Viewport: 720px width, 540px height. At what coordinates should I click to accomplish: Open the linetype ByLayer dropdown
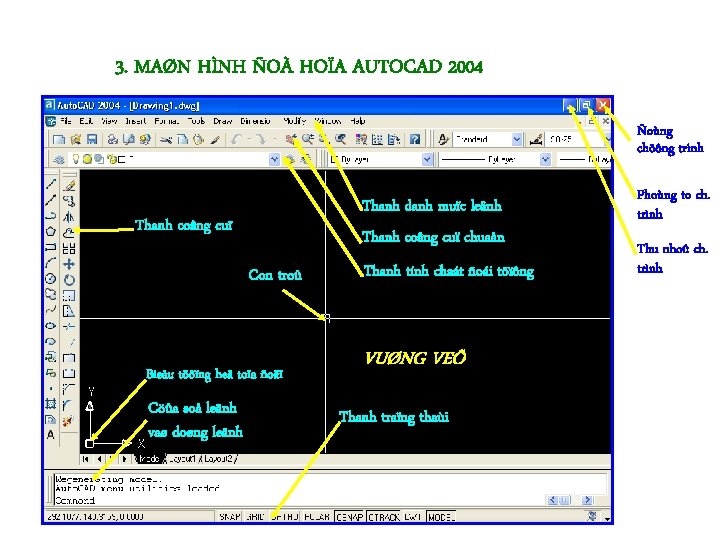tap(545, 159)
